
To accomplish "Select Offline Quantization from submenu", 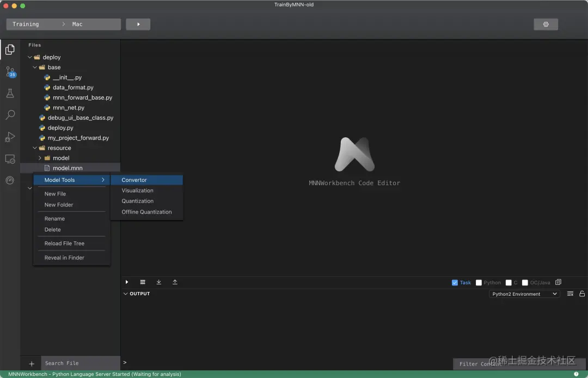I will (146, 212).
